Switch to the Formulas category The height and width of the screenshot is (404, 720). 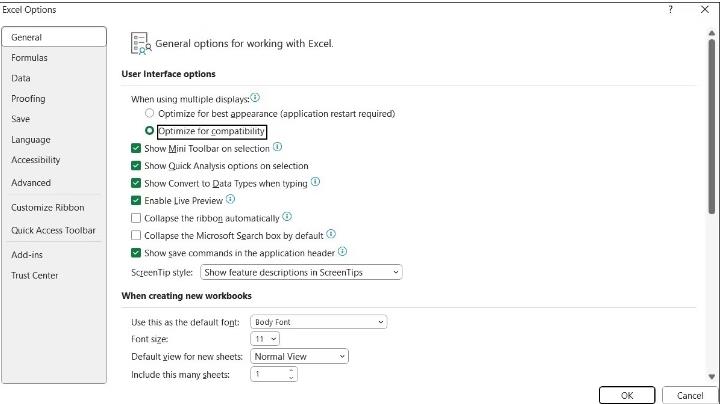pyautogui.click(x=29, y=58)
